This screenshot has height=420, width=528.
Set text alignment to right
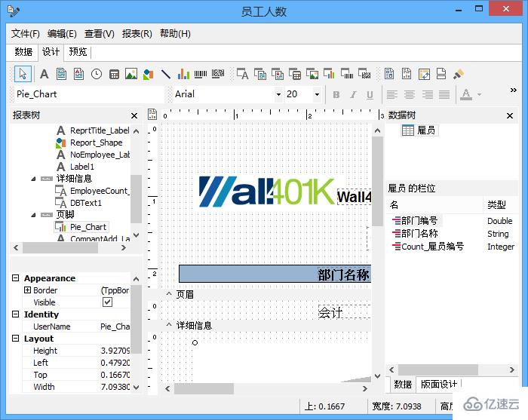[x=427, y=94]
